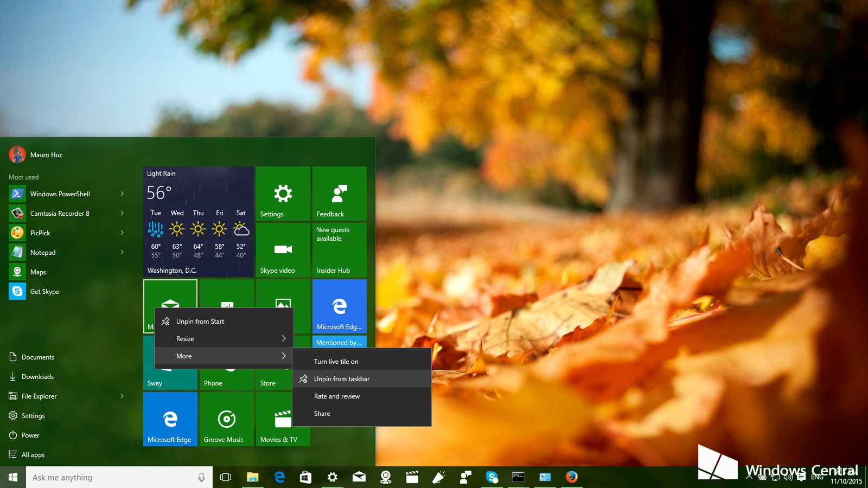Expand the Resize submenu

click(x=224, y=339)
